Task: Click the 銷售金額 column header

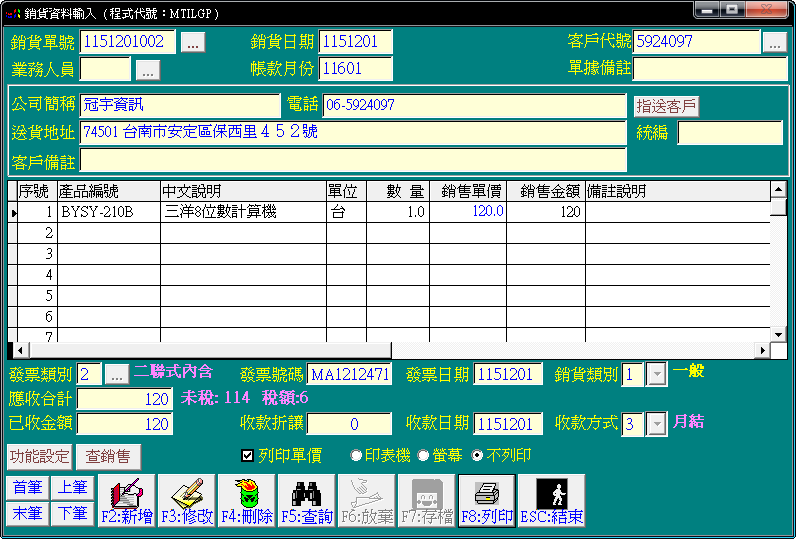Action: pos(546,191)
